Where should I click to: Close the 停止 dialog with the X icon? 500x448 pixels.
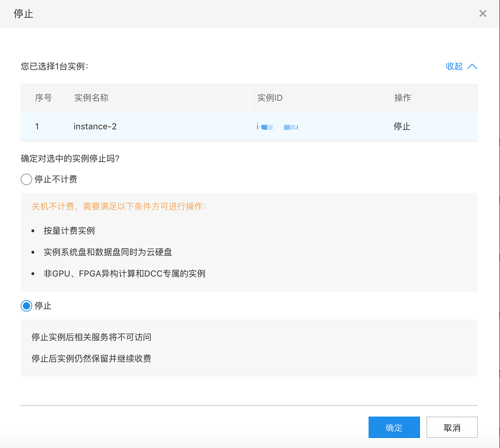click(x=482, y=14)
